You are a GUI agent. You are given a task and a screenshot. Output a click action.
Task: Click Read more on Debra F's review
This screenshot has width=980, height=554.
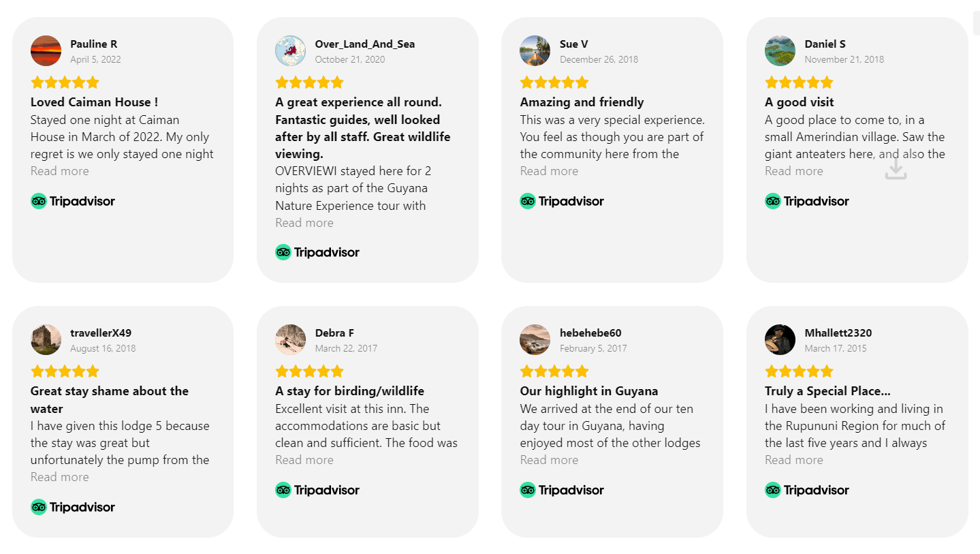[x=304, y=459]
